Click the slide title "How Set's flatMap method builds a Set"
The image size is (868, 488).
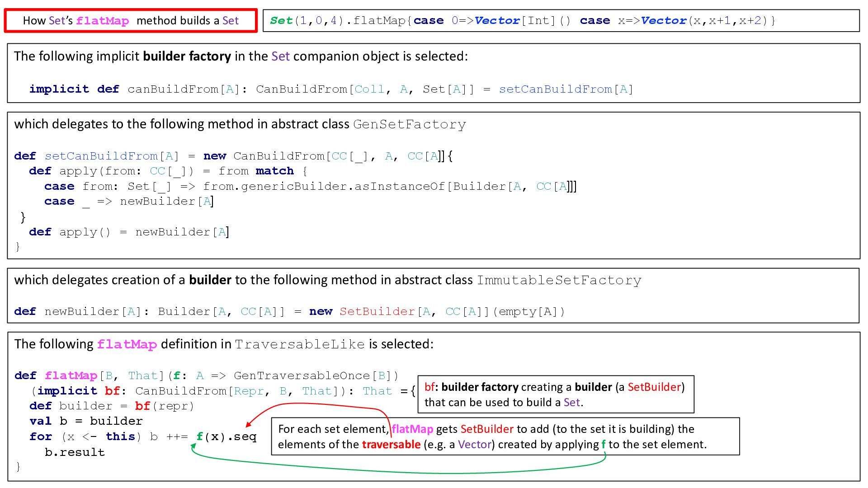coord(131,21)
